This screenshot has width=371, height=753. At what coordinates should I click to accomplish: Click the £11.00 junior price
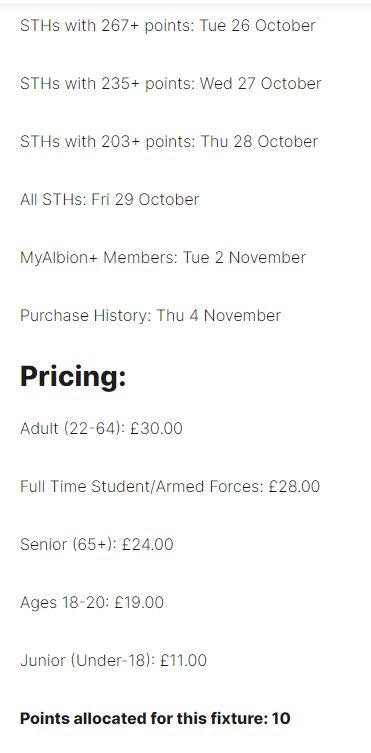pos(183,660)
